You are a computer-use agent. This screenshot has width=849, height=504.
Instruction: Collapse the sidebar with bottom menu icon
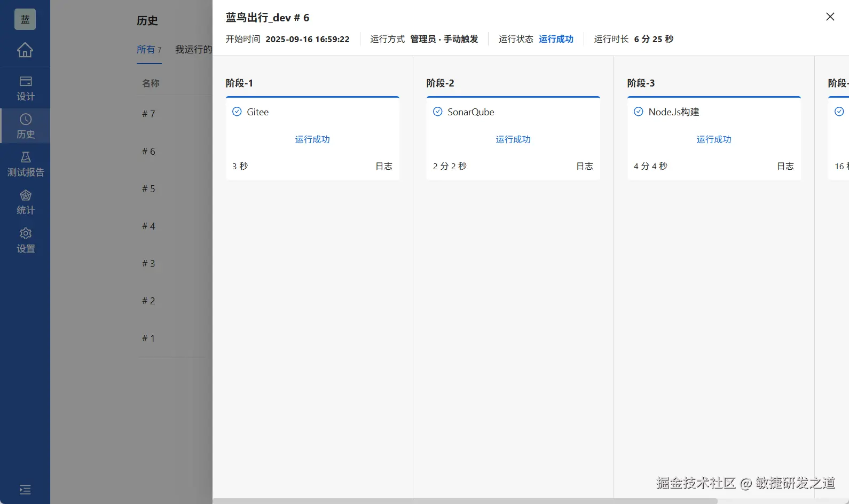point(25,490)
